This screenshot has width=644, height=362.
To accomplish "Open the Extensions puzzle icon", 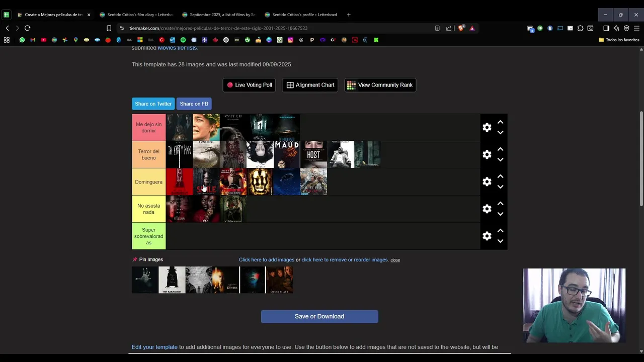I will point(580,28).
